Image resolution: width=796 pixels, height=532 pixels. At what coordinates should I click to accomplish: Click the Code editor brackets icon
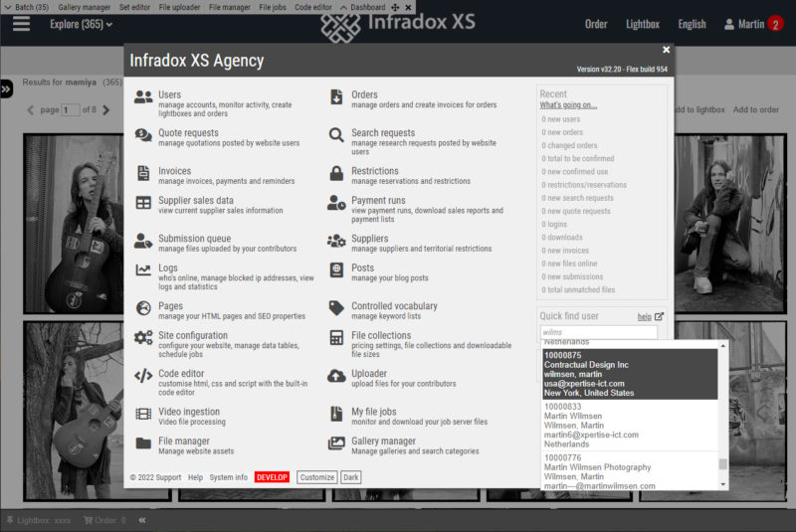click(x=143, y=376)
